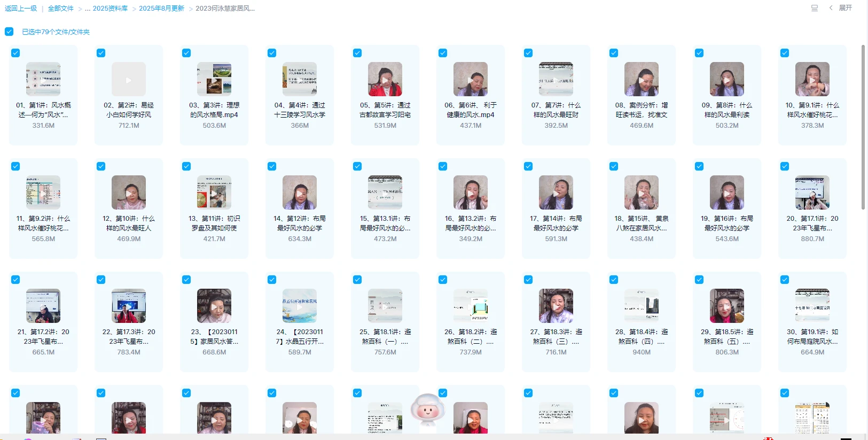
Task: Click the floating assistant mascot icon
Action: pos(427,410)
